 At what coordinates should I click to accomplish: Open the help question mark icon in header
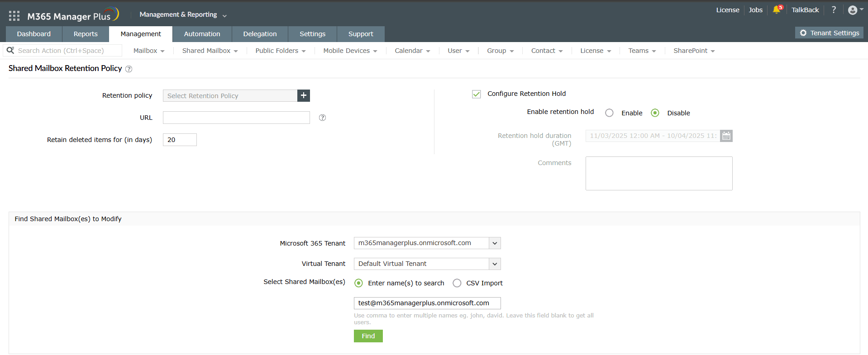(x=834, y=9)
